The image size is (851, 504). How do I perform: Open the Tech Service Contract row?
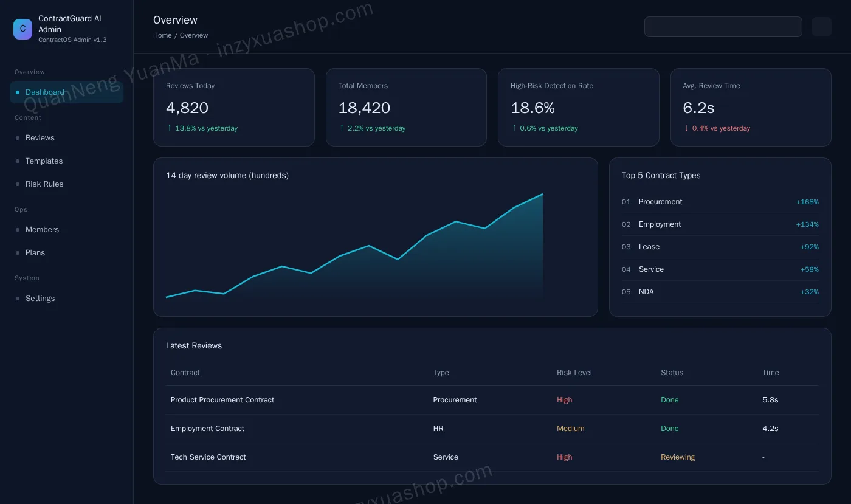click(492, 457)
